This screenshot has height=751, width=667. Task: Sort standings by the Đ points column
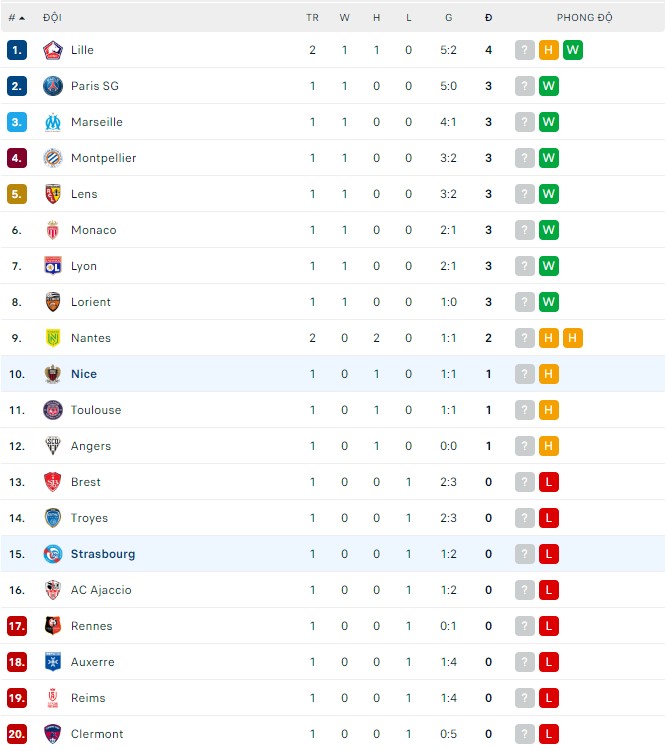(488, 18)
